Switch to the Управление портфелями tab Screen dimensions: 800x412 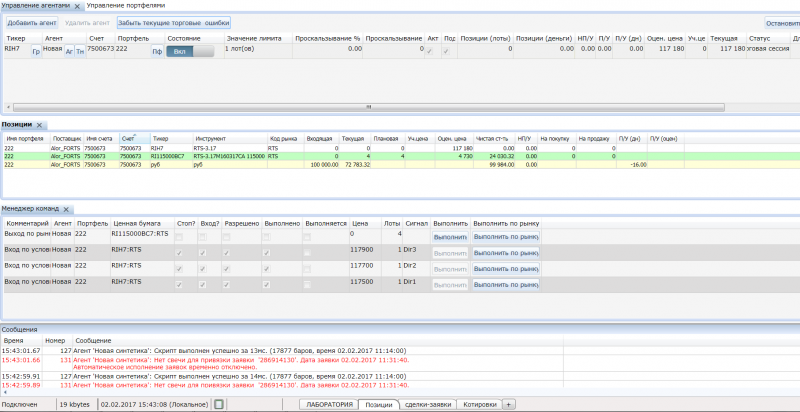pos(126,6)
